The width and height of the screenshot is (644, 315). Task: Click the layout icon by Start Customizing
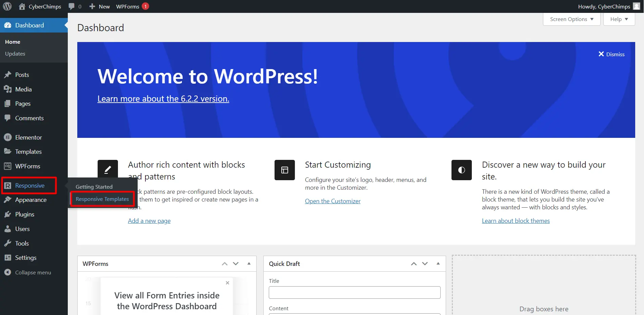tap(285, 170)
